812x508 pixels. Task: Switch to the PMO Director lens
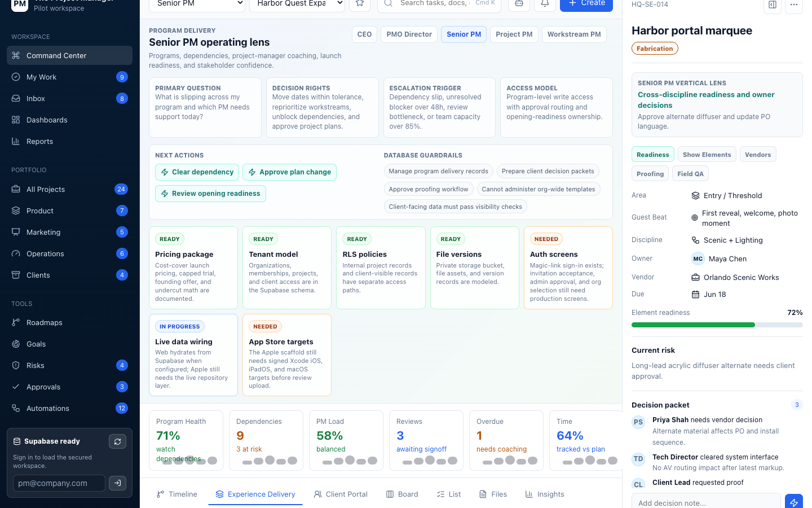click(409, 34)
